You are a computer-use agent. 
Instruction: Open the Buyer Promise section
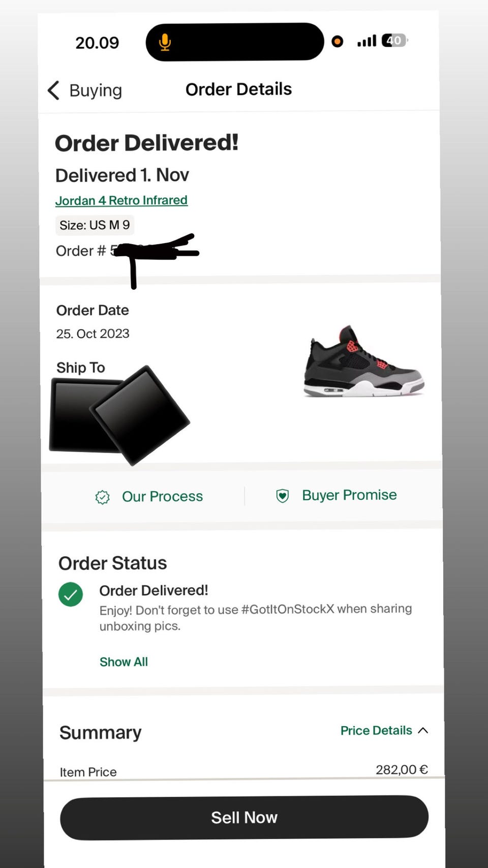tap(349, 495)
